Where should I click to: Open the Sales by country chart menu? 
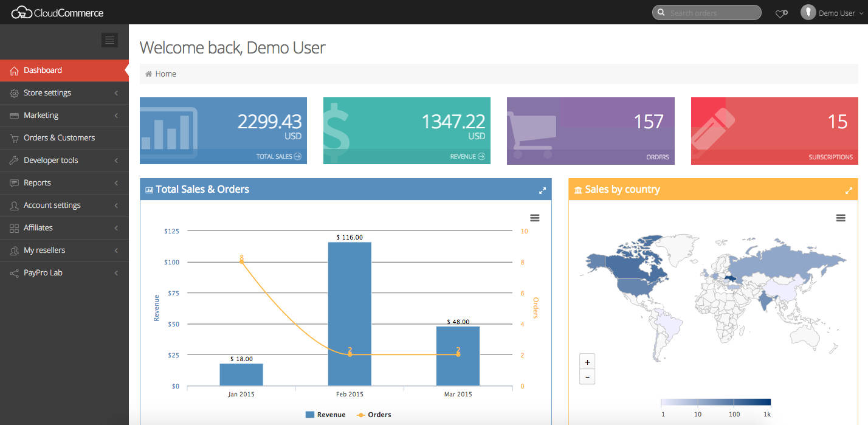(x=841, y=218)
